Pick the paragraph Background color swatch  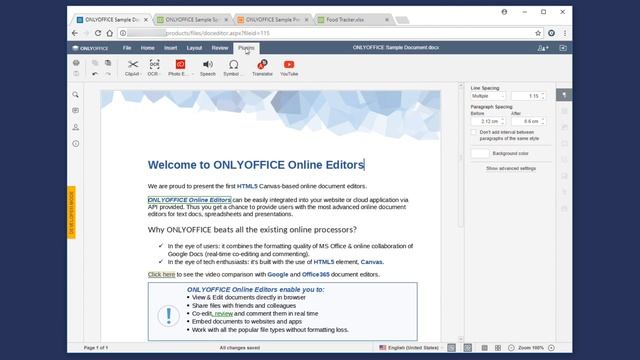[480, 153]
